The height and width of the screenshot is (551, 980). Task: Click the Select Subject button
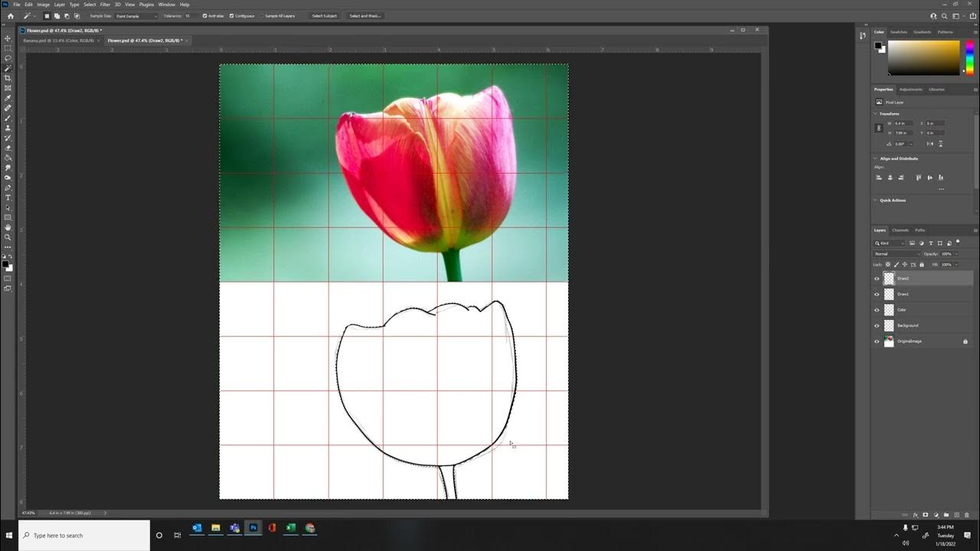pos(324,16)
